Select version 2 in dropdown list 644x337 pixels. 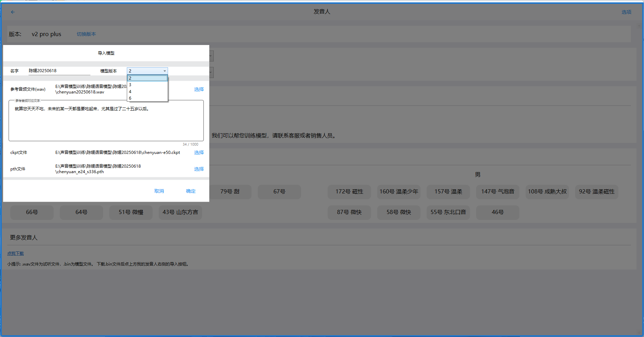(147, 78)
